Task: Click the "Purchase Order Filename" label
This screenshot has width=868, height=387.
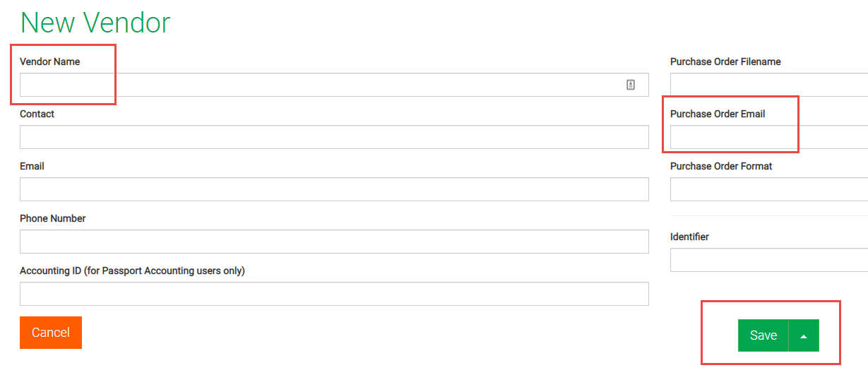Action: point(725,61)
